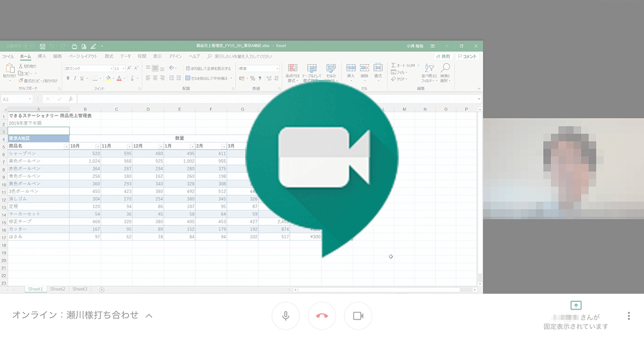Apply the red font color
Image resolution: width=644 pixels, height=338 pixels.
119,78
